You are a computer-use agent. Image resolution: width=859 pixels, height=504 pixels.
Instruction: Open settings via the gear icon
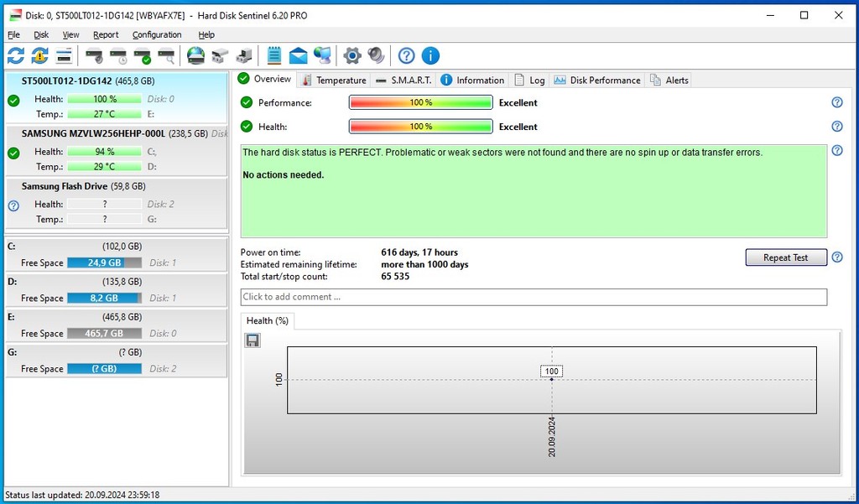(352, 56)
